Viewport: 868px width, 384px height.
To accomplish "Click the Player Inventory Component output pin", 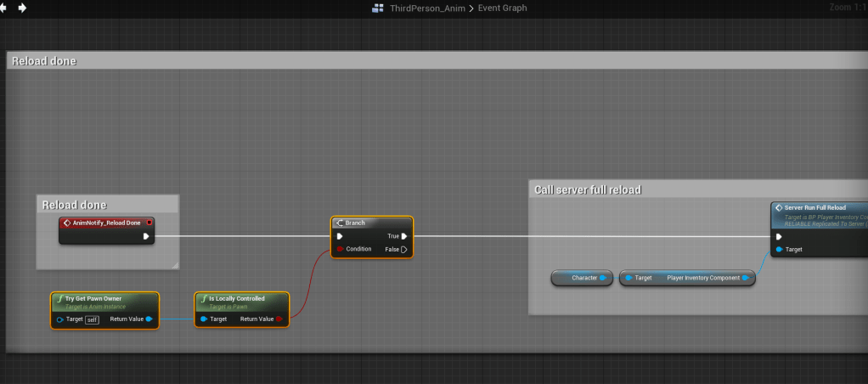I will coord(745,278).
